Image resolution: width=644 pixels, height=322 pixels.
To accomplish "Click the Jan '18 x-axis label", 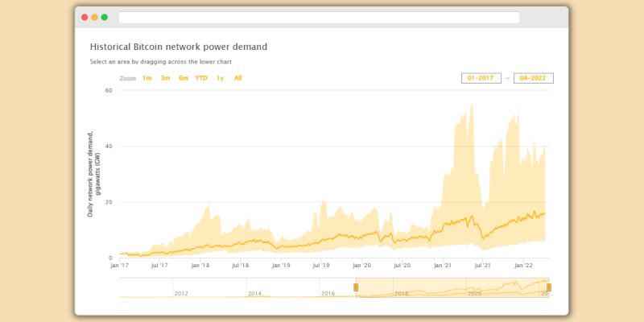I will [200, 266].
